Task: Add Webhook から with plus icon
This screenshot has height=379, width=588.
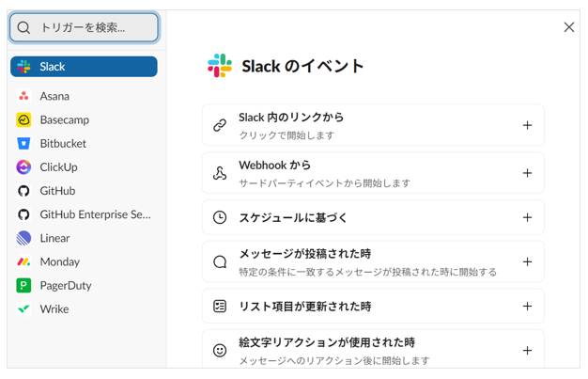Action: coord(527,173)
